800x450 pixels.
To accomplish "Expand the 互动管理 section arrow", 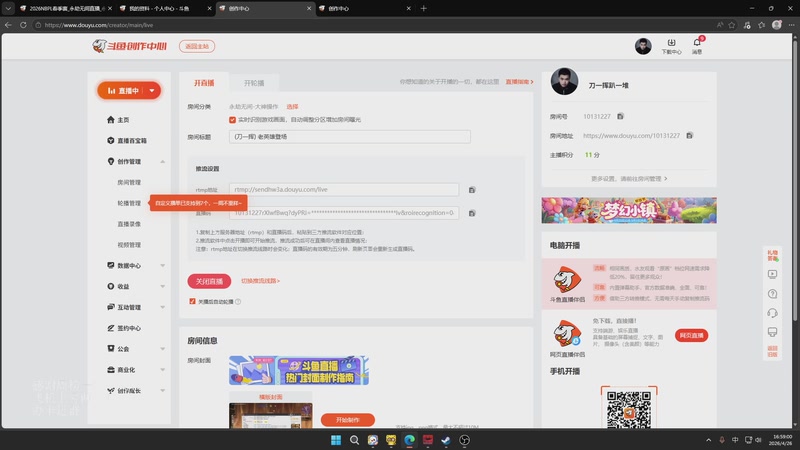I will tap(163, 308).
